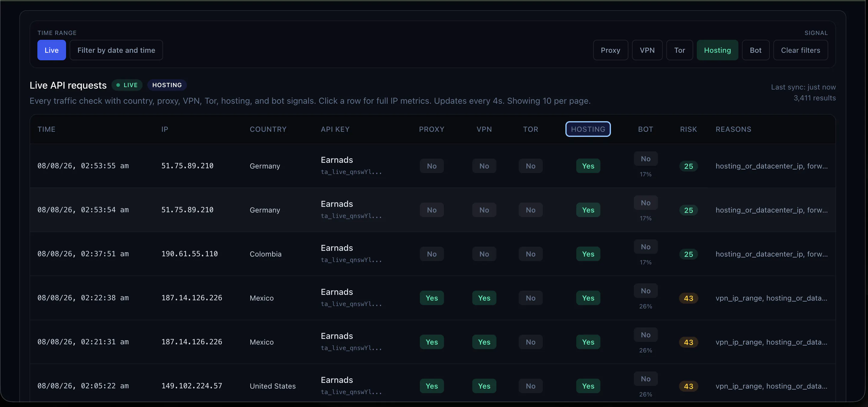The image size is (868, 407).
Task: Click the BOT column header
Action: coord(646,129)
